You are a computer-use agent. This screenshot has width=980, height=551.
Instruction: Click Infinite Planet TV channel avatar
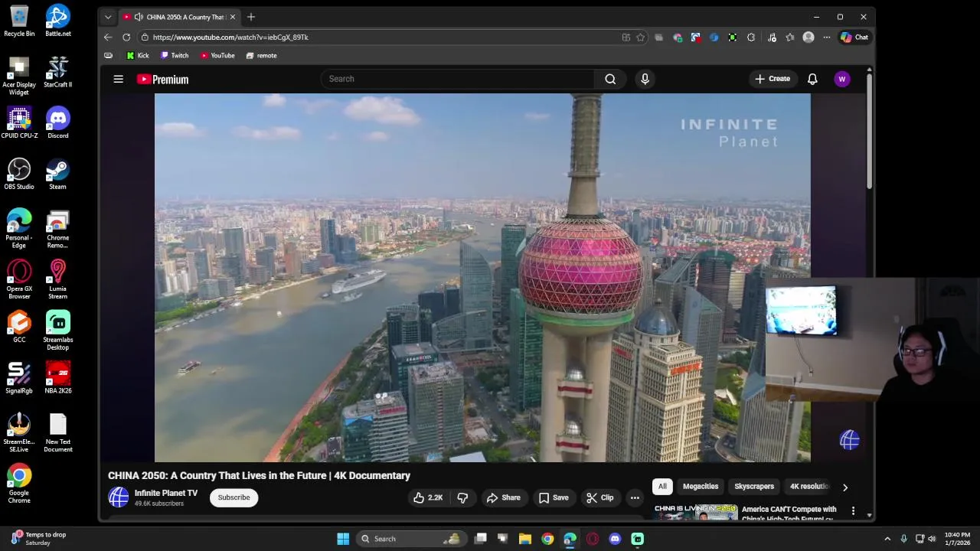coord(119,497)
